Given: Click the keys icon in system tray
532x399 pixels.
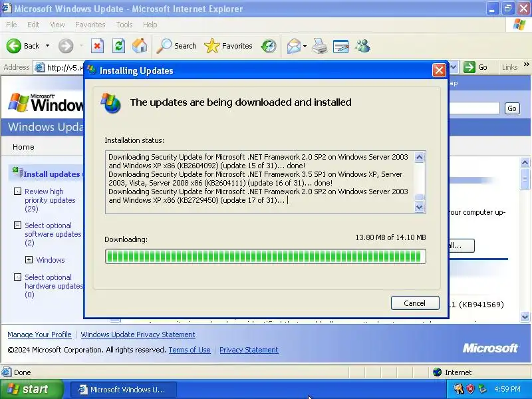Looking at the screenshot, I should [459, 389].
